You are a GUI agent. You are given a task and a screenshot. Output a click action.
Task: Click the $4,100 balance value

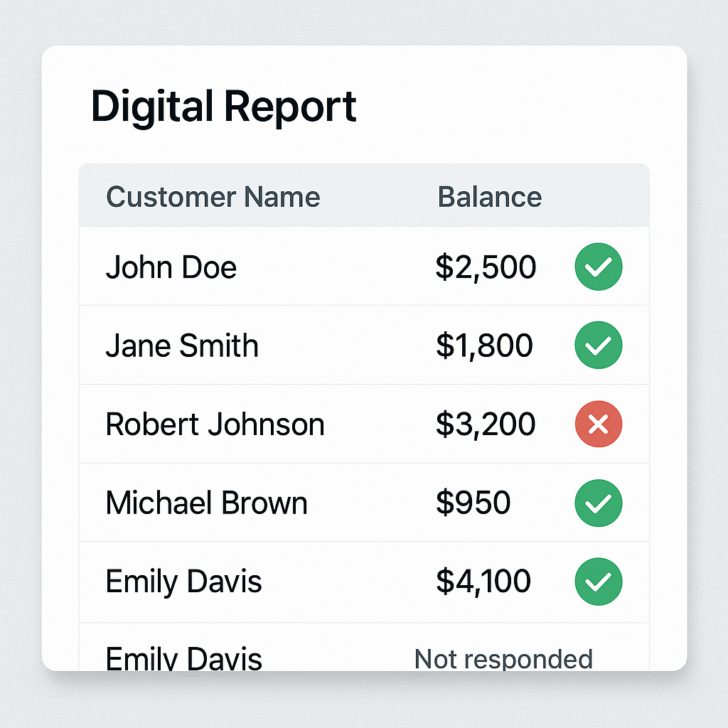tap(483, 582)
